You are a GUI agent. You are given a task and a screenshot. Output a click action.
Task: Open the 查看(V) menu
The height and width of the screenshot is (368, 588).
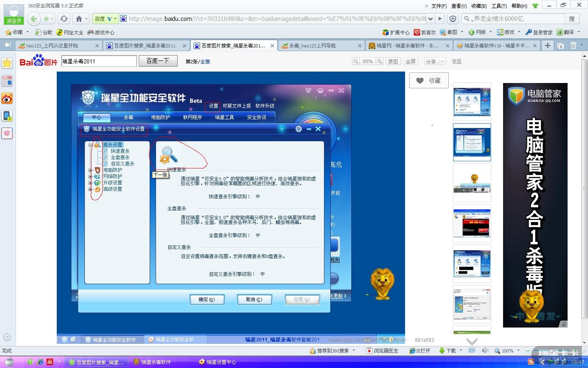[x=459, y=6]
